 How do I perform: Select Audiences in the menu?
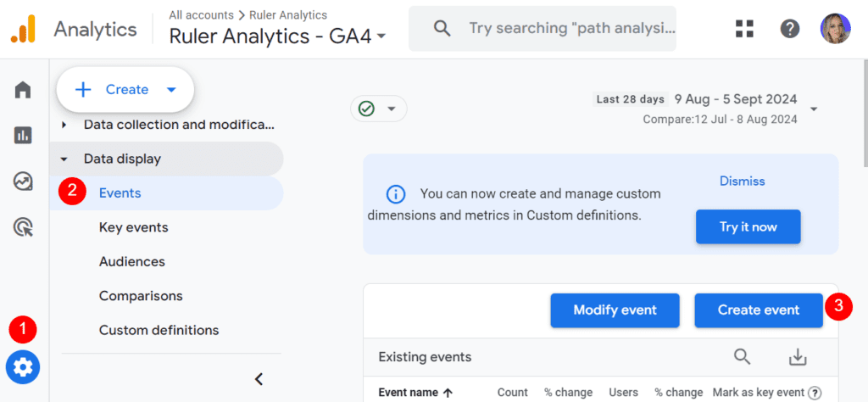click(131, 261)
